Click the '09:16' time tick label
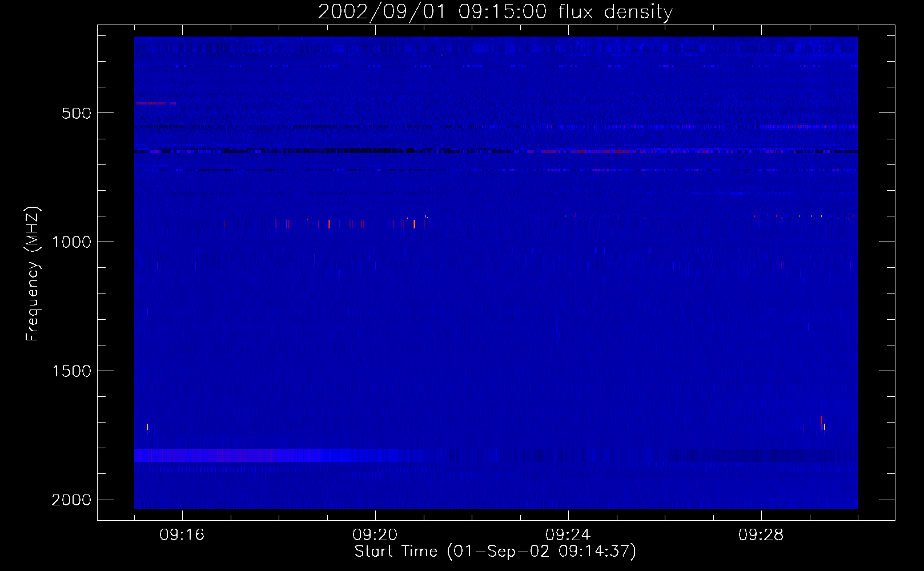Image resolution: width=924 pixels, height=571 pixels. click(x=182, y=535)
